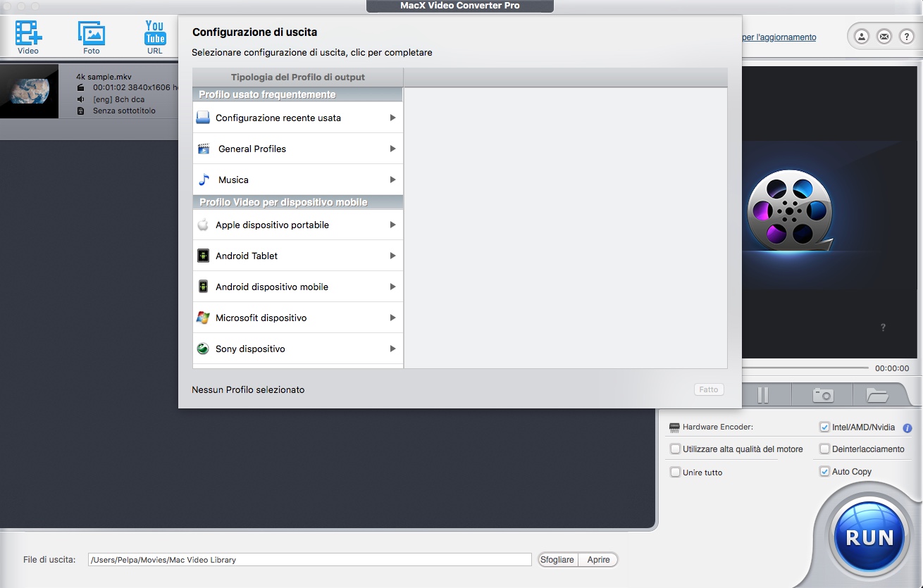Click the [eng] 8ch dca audio track
Image resolution: width=923 pixels, height=588 pixels.
pyautogui.click(x=118, y=99)
